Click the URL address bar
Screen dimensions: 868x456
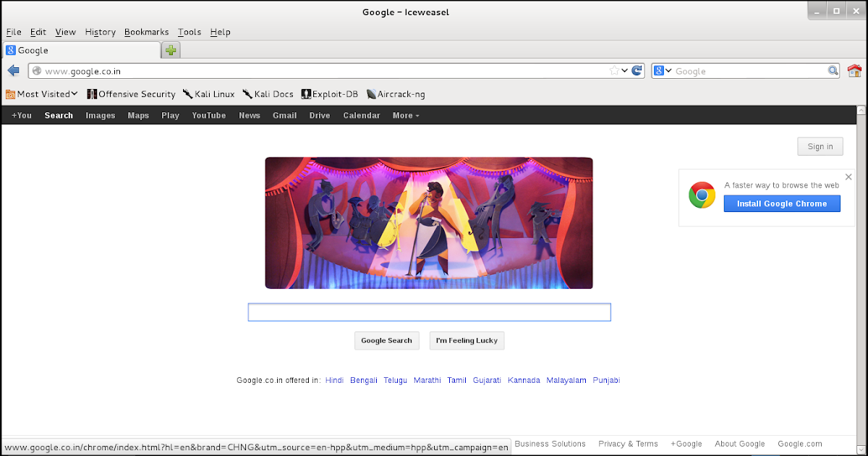336,71
